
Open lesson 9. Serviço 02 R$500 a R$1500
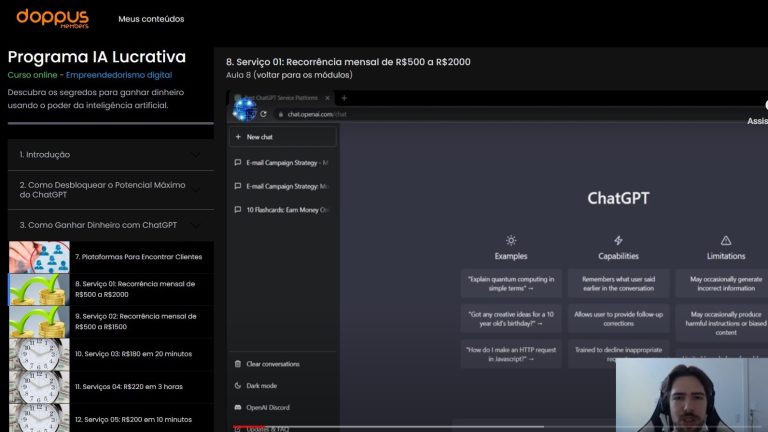136,321
